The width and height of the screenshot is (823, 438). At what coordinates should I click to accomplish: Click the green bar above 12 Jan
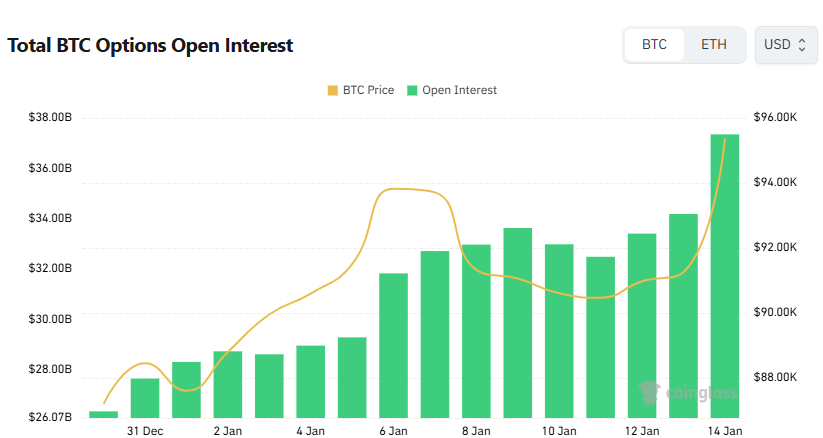642,325
